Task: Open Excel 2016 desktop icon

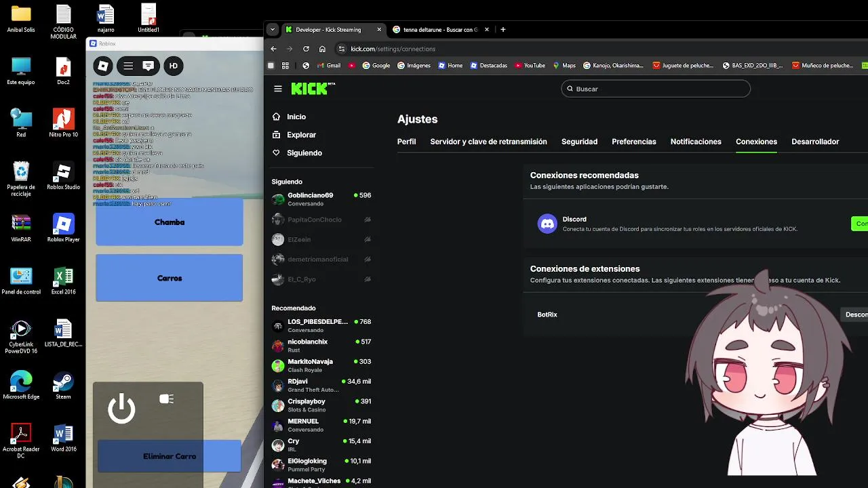Action: pos(63,281)
